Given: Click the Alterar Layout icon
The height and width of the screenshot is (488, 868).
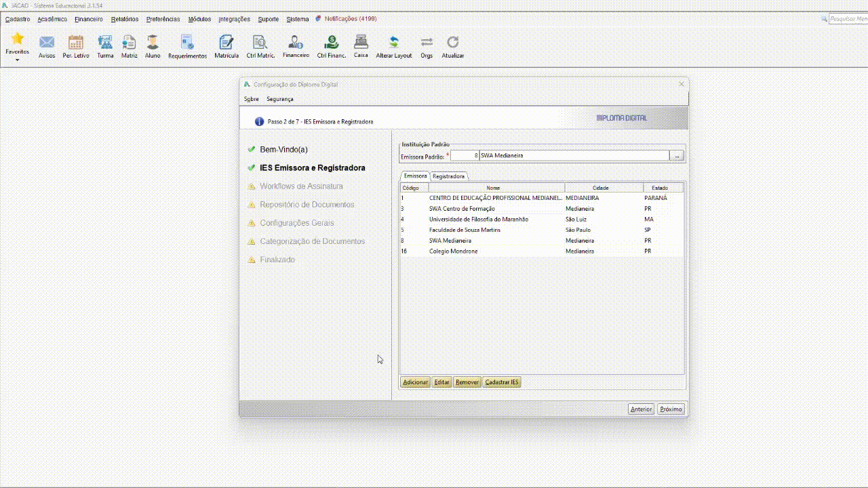Looking at the screenshot, I should click(x=394, y=43).
